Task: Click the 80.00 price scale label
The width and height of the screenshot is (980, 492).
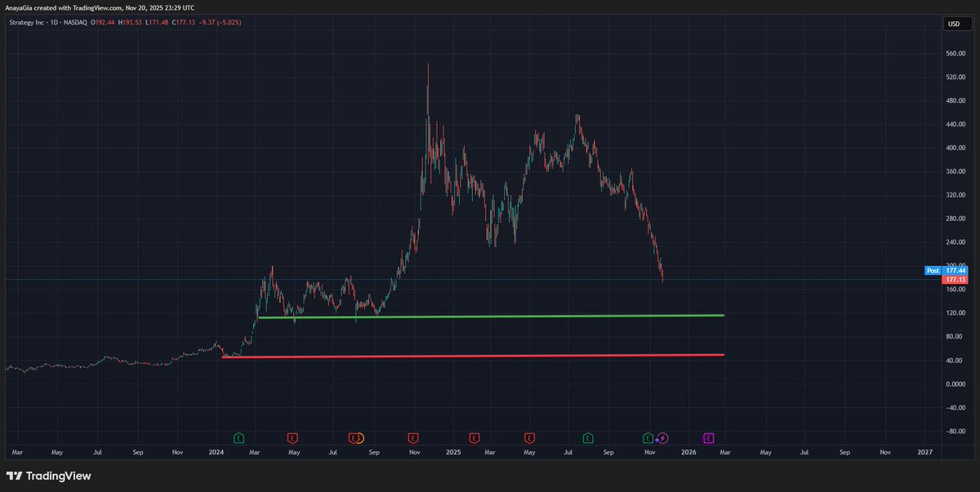Action: [955, 337]
